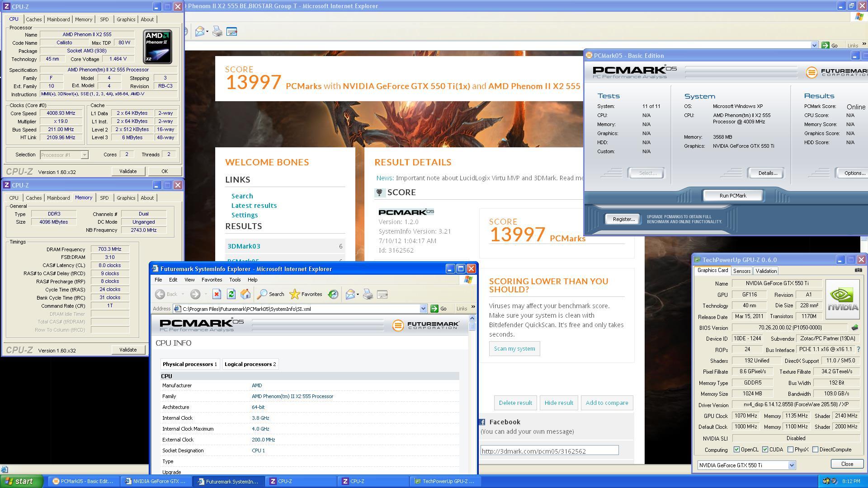The height and width of the screenshot is (488, 868).
Task: Click Run PCMark button
Action: [x=732, y=196]
